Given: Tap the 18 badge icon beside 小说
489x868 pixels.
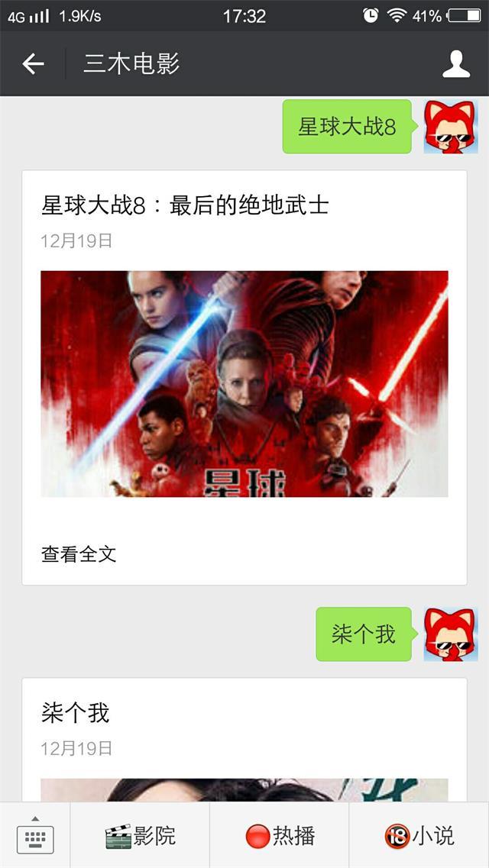Looking at the screenshot, I should (x=397, y=836).
